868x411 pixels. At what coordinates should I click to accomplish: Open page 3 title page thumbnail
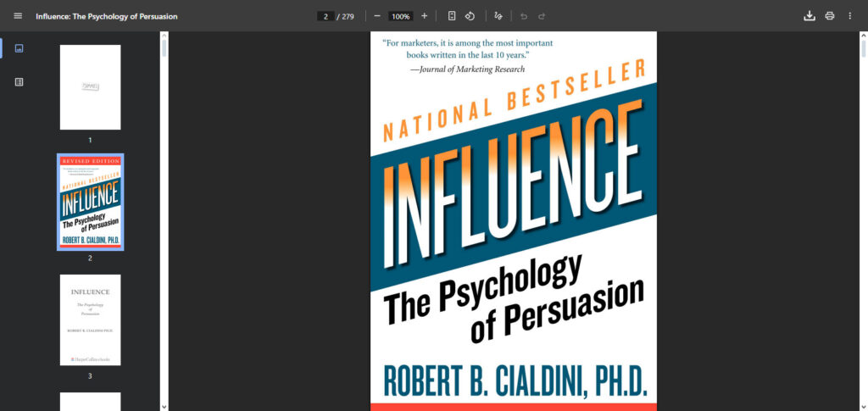point(90,319)
